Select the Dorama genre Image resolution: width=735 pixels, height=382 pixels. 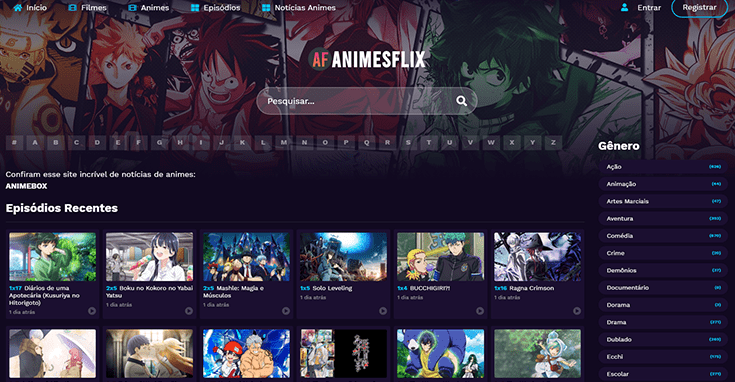663,305
